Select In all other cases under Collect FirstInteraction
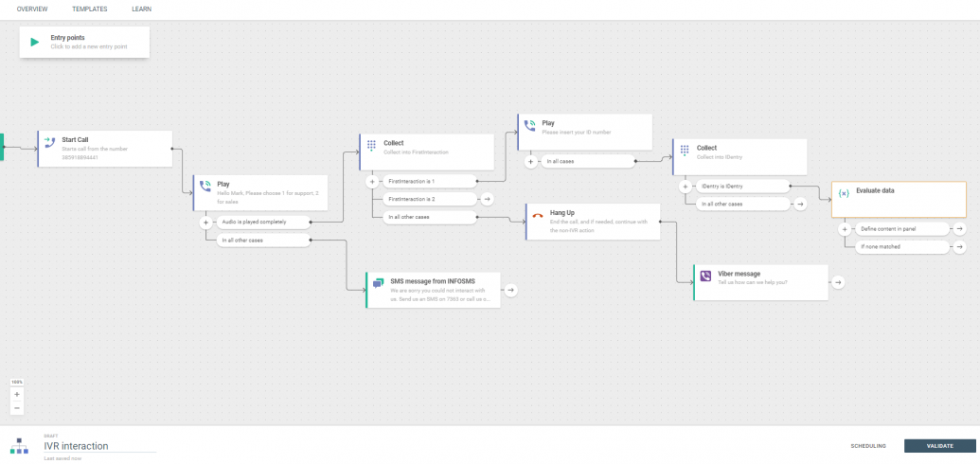The height and width of the screenshot is (464, 980). coord(429,217)
